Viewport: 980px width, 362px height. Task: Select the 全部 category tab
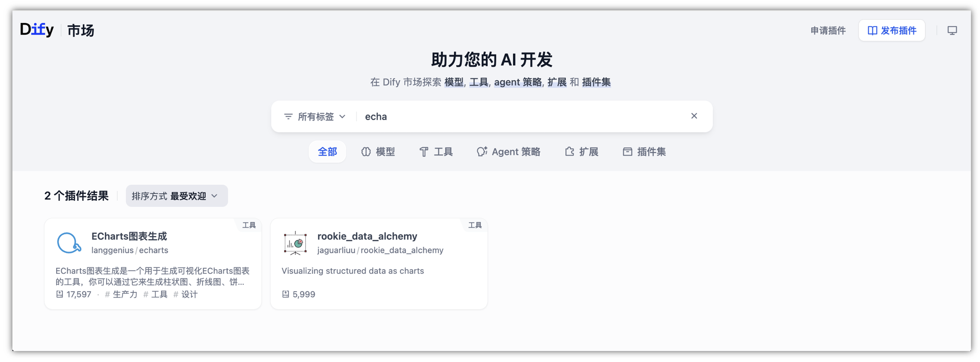coord(327,152)
